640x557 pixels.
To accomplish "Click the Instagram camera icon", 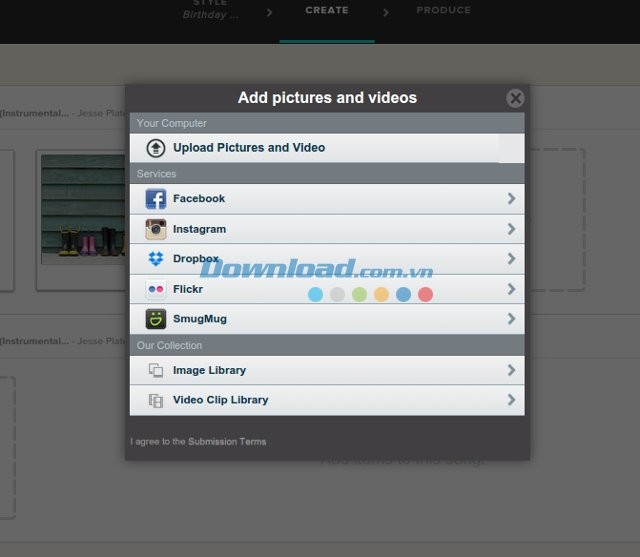I will coord(156,229).
